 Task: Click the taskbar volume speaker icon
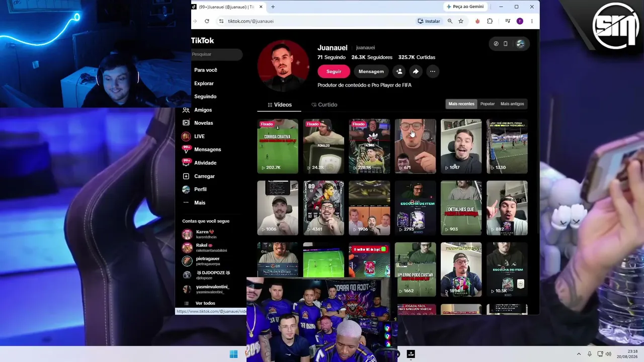coord(608,354)
